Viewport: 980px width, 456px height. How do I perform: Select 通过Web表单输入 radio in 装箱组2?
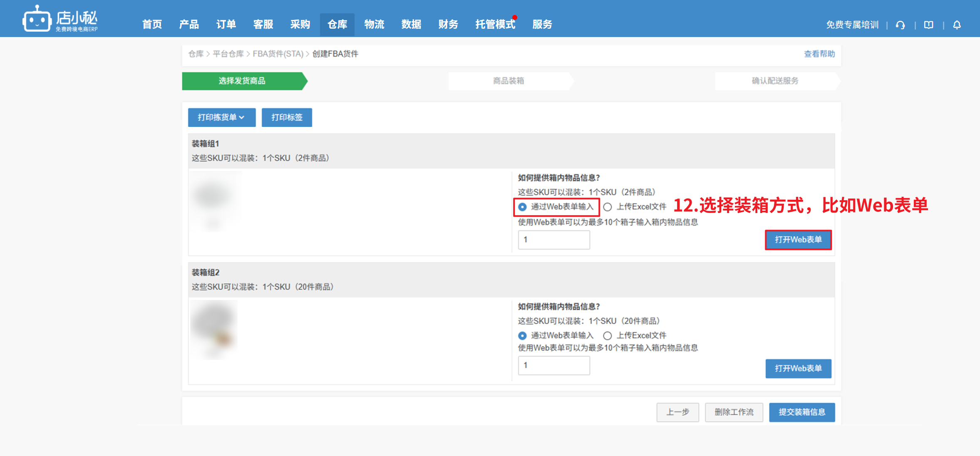(x=522, y=336)
